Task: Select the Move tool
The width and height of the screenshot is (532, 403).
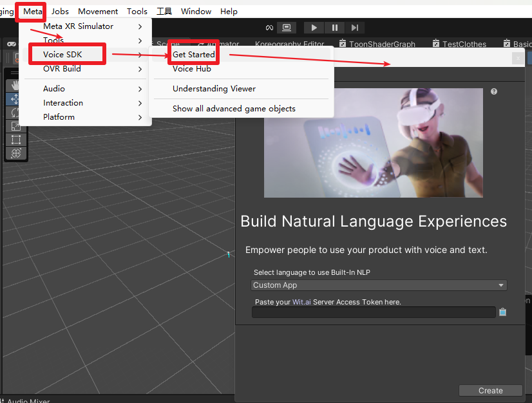Action: tap(15, 99)
